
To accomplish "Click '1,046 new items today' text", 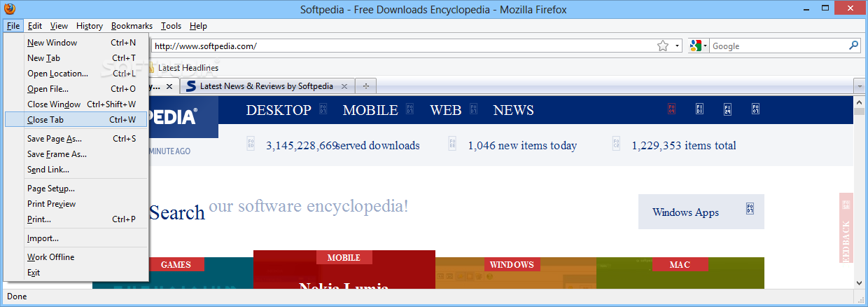I will 522,146.
